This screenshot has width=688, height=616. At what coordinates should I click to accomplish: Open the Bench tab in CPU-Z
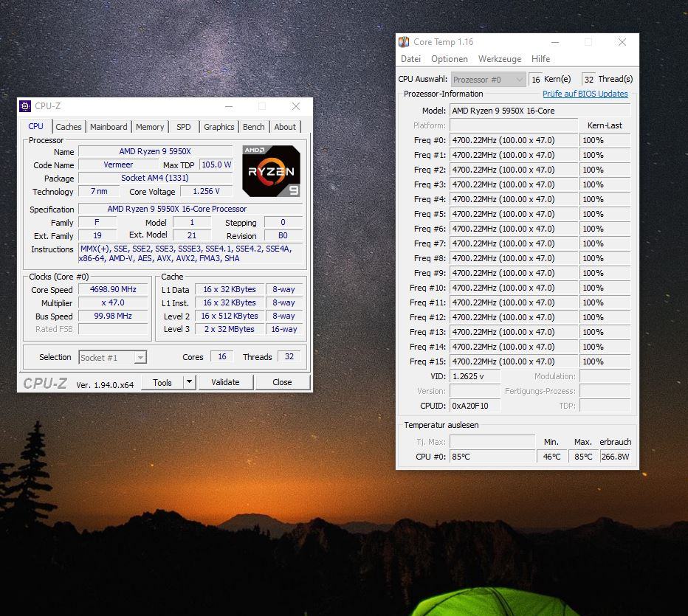tap(254, 127)
